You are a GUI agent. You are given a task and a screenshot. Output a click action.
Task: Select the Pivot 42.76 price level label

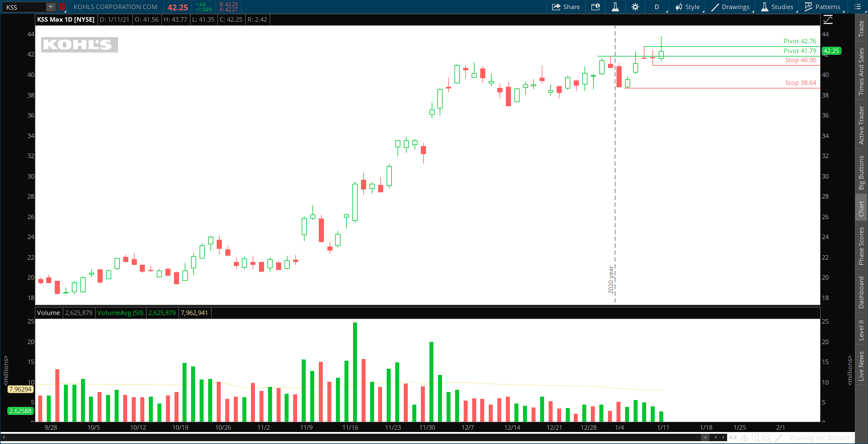800,41
